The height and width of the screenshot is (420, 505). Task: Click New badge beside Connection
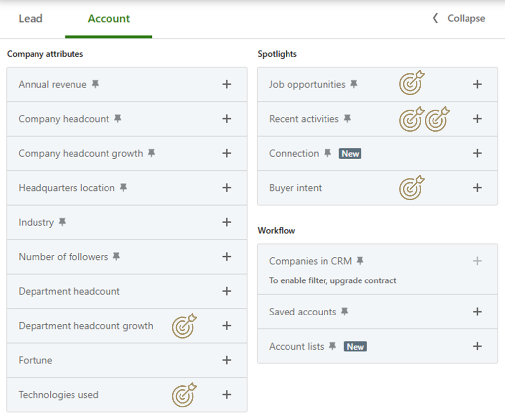[350, 153]
